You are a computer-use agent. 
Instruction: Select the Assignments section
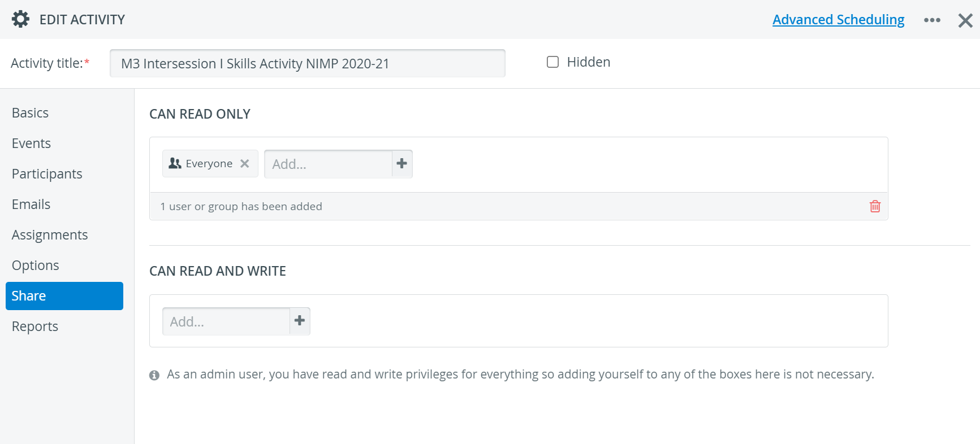click(x=50, y=235)
